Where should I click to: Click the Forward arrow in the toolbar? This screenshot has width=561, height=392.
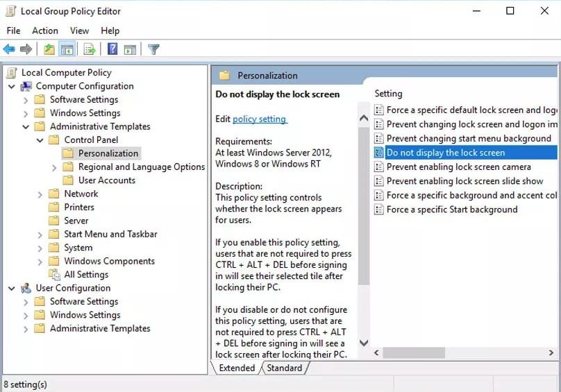[26, 49]
